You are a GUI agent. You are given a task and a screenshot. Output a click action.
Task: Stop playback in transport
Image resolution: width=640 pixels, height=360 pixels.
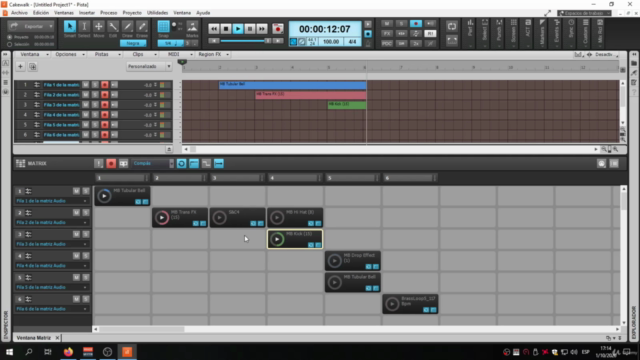coord(226,29)
